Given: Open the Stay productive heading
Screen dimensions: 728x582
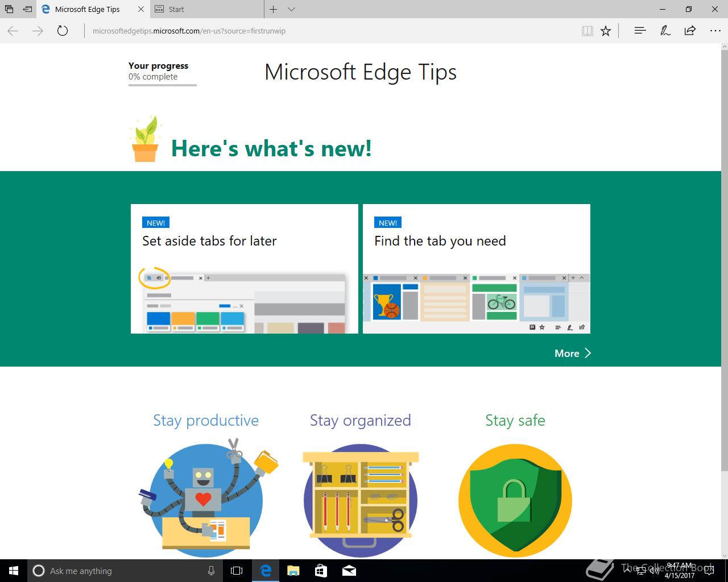Looking at the screenshot, I should tap(206, 421).
